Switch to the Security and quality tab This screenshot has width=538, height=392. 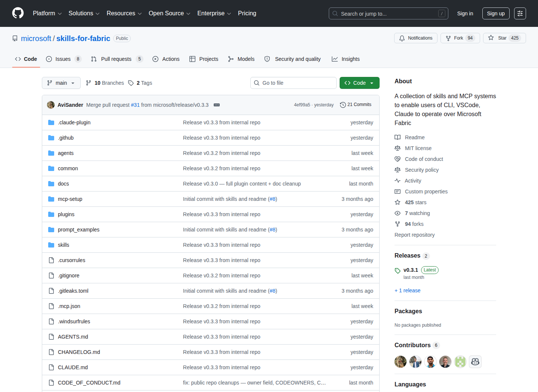tap(293, 59)
